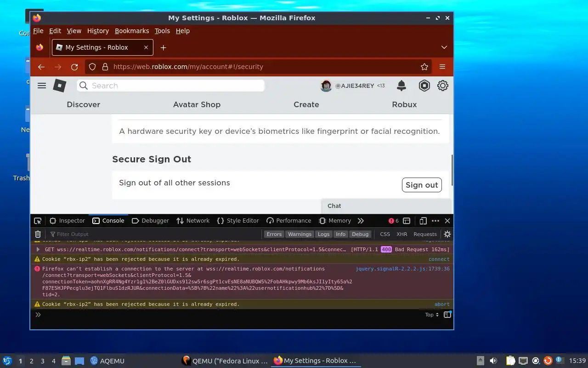Click the Roblox logo home icon
The height and width of the screenshot is (368, 588).
pos(60,86)
